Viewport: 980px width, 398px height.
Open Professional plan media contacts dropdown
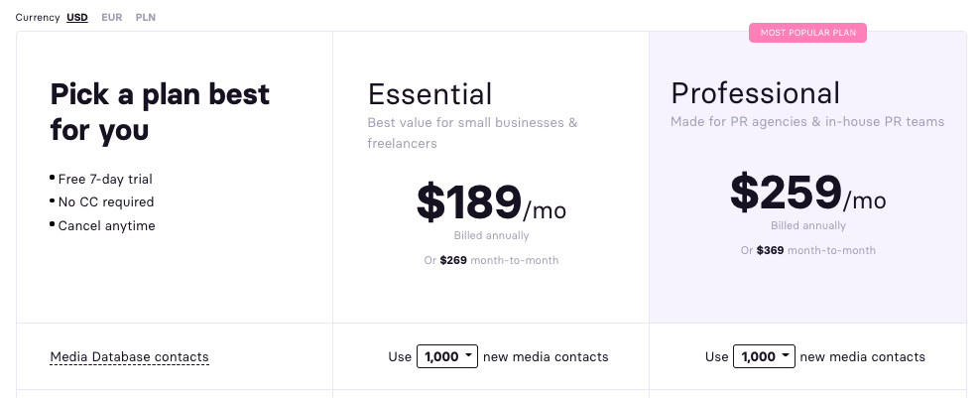(x=764, y=356)
